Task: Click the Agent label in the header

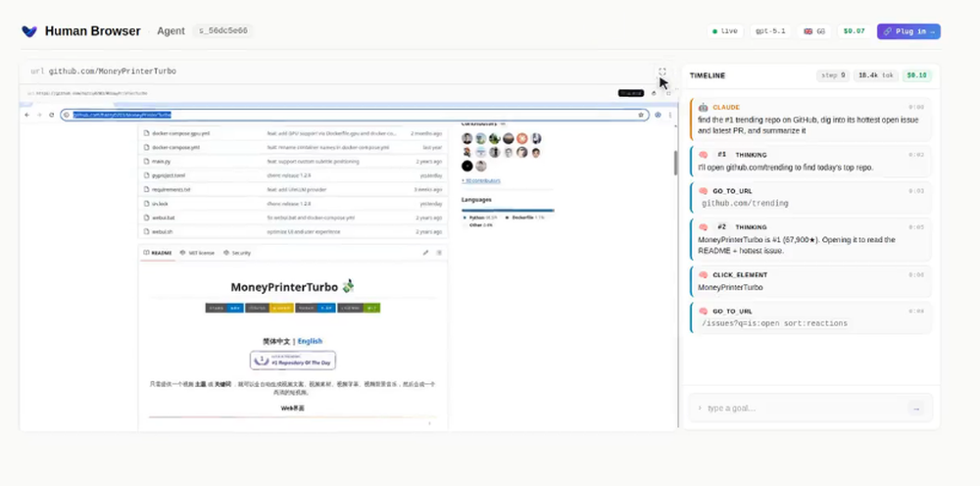Action: 171,31
